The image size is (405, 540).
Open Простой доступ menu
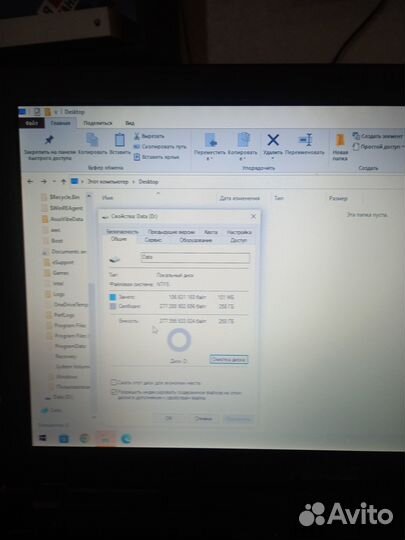(x=378, y=147)
